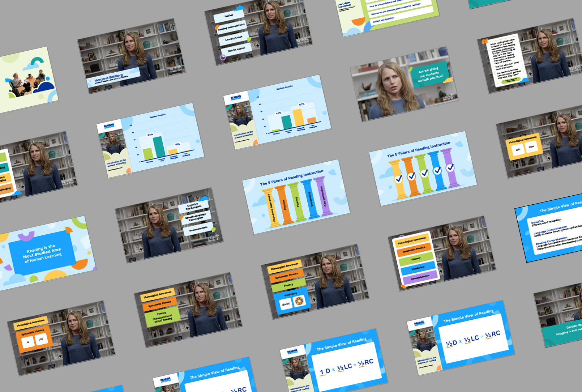This screenshot has width=582, height=392.
Task: Open the thumbnail with the Comprehension list item
Action: [442, 253]
